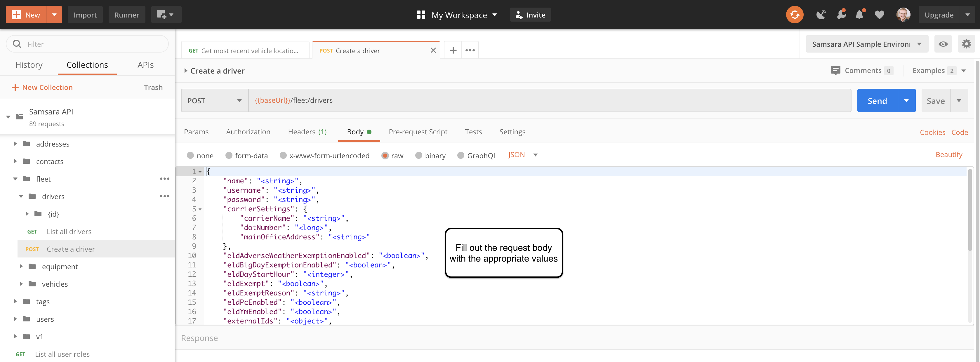Open the tab options three-dots menu

470,50
